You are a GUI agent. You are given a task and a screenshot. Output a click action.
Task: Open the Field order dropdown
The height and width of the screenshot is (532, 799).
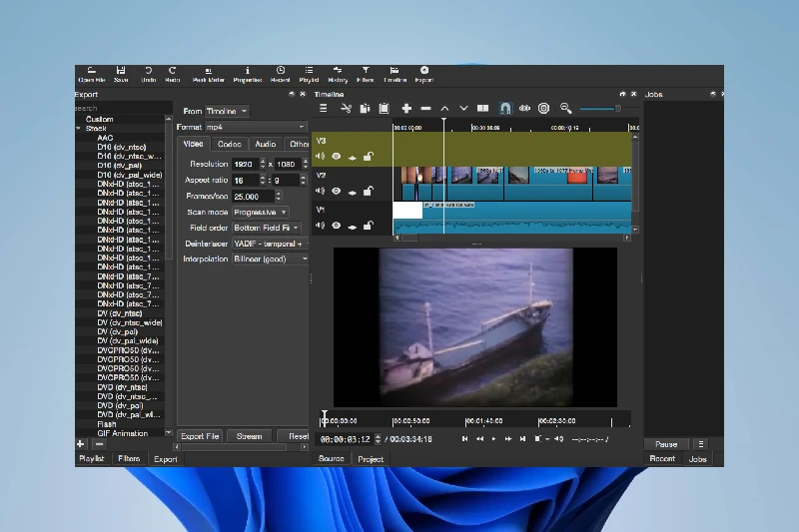coord(266,228)
